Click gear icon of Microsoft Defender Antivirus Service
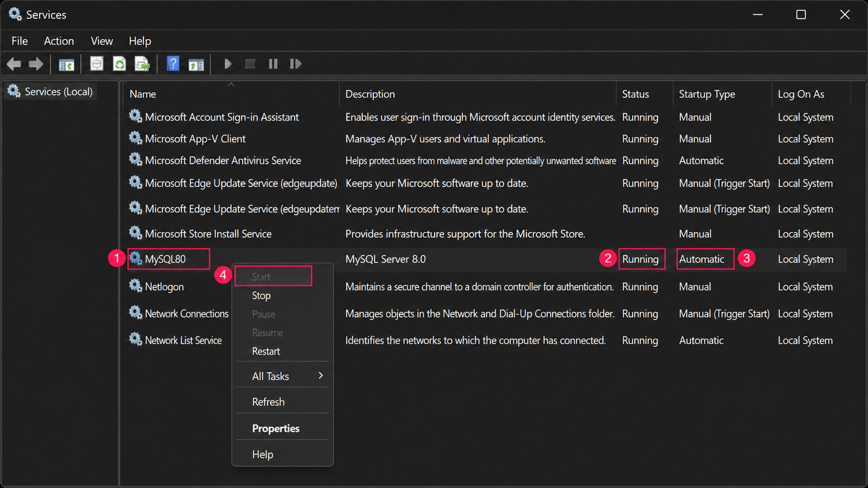The width and height of the screenshot is (868, 488). pos(135,160)
